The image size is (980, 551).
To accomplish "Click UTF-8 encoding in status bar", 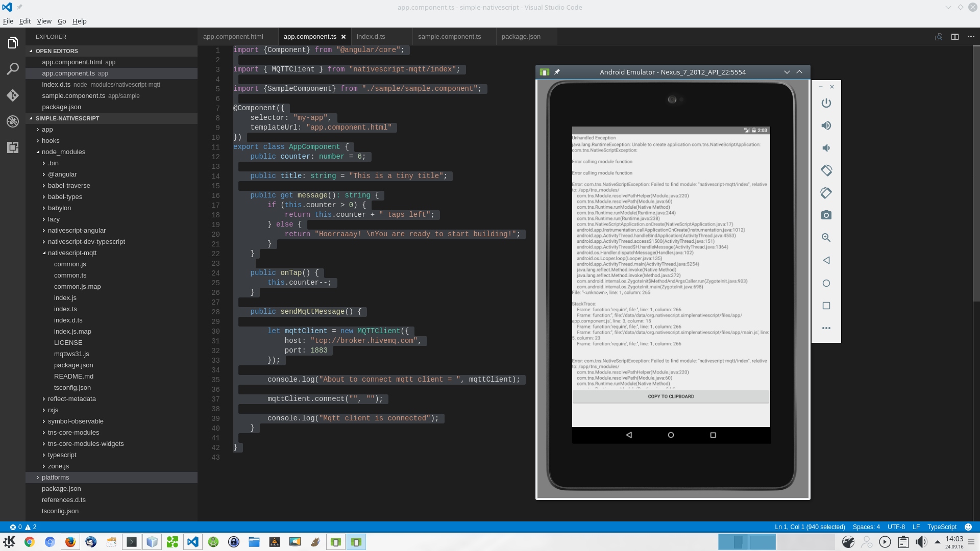I will [x=896, y=527].
